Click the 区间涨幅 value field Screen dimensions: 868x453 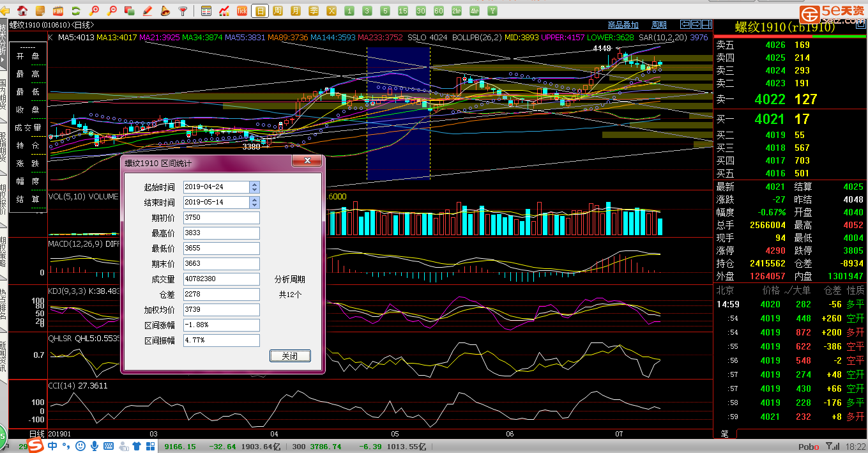[x=222, y=325]
